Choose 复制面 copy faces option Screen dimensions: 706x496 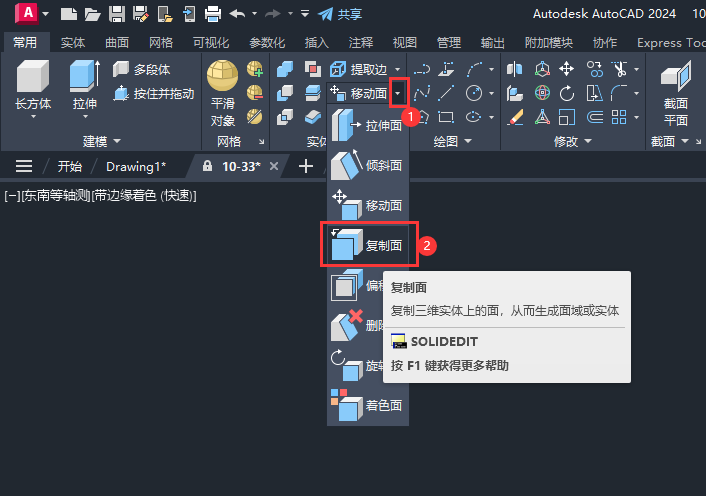pyautogui.click(x=368, y=245)
